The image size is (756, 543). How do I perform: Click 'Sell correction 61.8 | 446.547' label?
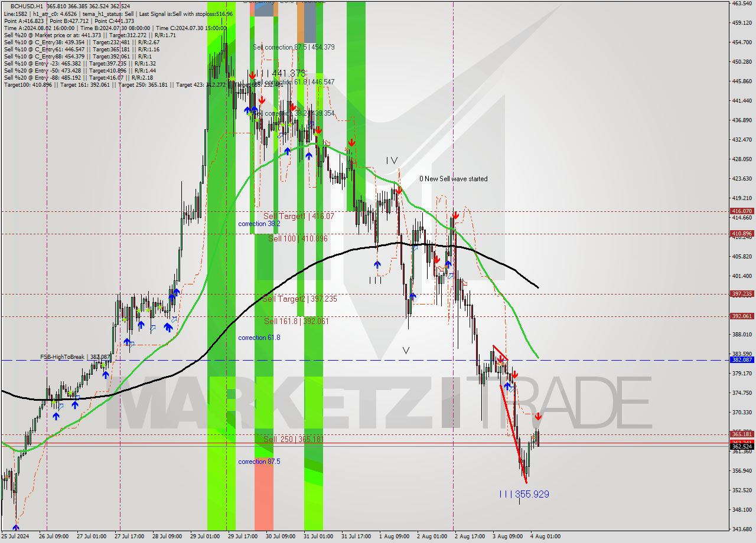point(294,82)
